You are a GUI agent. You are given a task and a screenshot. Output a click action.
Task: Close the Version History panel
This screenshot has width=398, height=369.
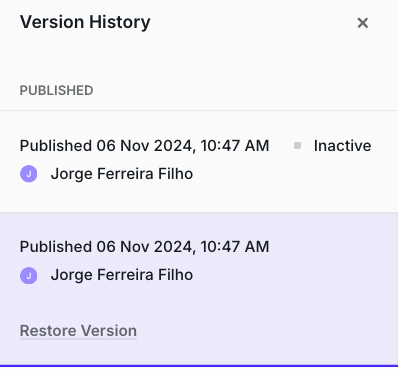[x=362, y=23]
